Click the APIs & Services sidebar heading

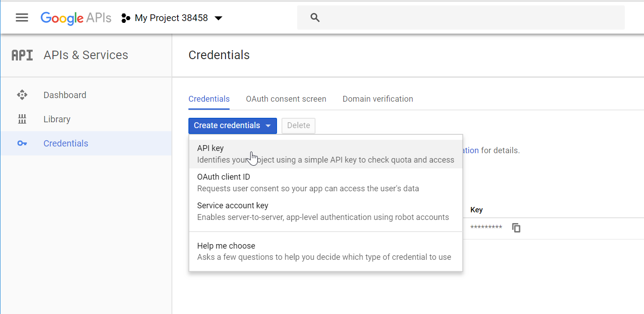point(86,55)
